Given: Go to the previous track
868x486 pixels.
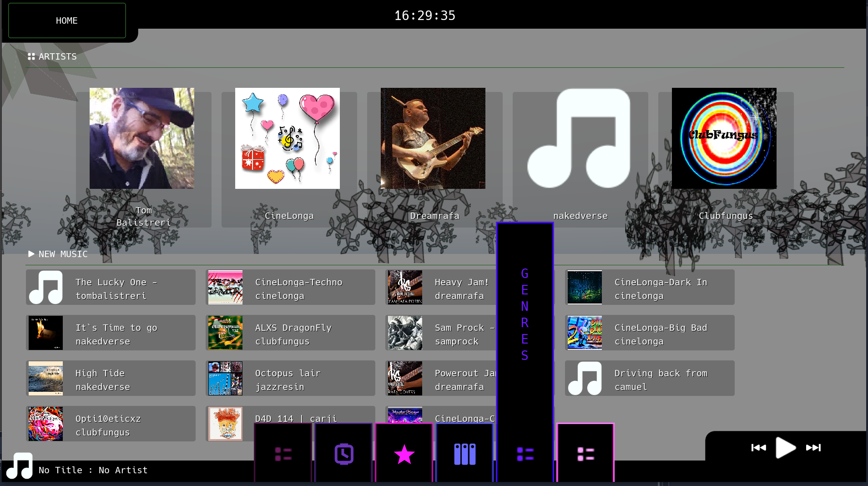Looking at the screenshot, I should (758, 448).
